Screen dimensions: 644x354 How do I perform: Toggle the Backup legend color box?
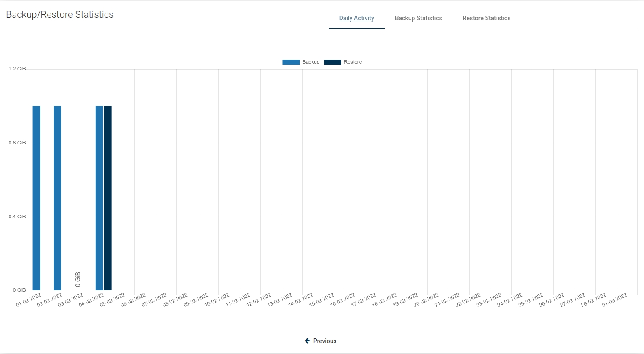click(x=291, y=62)
